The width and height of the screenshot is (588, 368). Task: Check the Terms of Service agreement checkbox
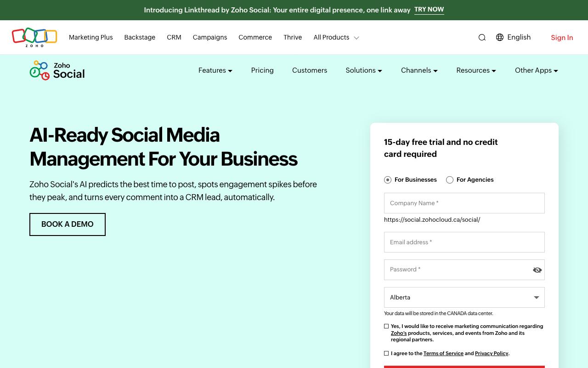tap(386, 353)
